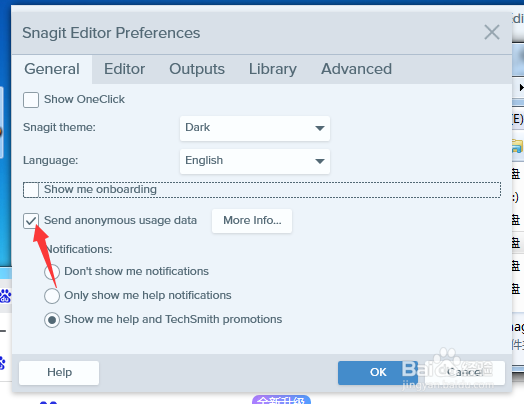The image size is (524, 404).
Task: Close the Snagit Editor Preferences dialog
Action: (x=492, y=33)
